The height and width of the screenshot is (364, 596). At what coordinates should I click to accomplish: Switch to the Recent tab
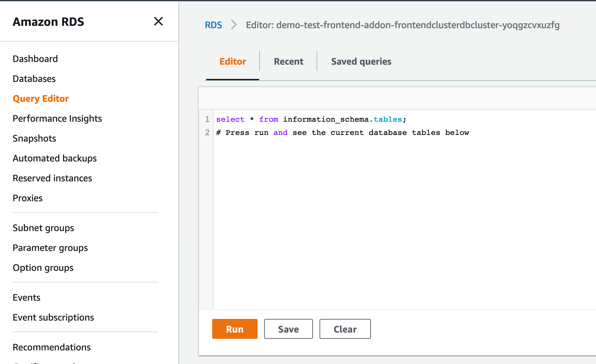point(288,61)
